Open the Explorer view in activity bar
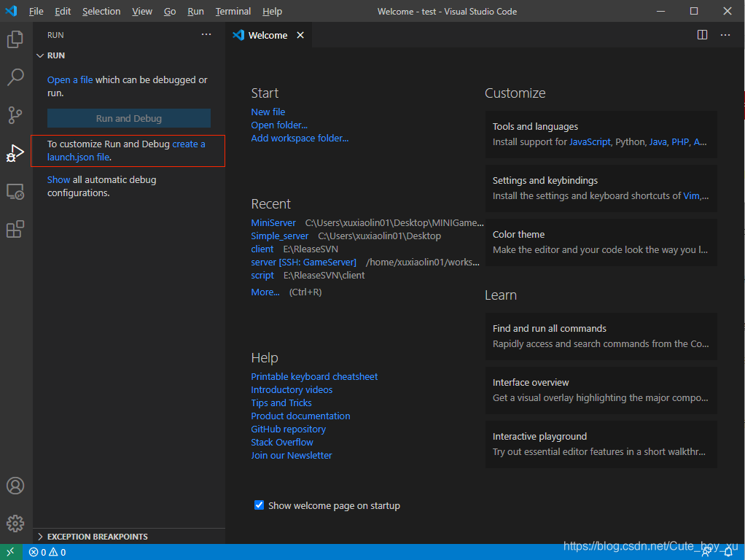This screenshot has width=745, height=560. [15, 39]
